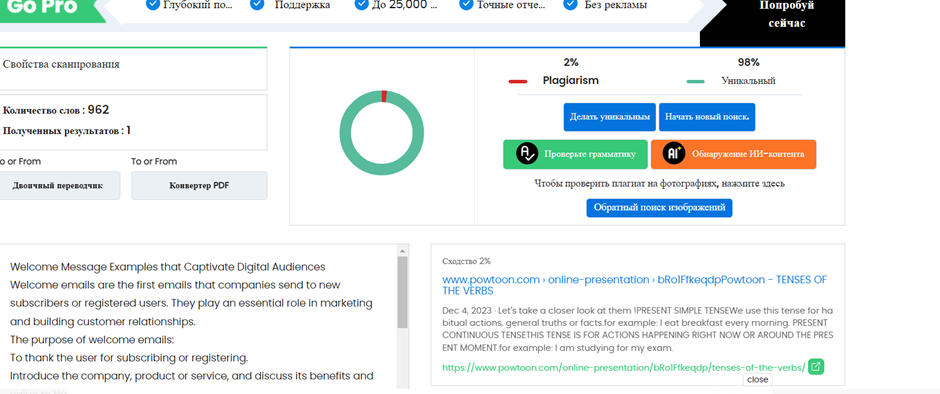Viewport: 940px width, 394px height.
Task: Open Обнаружение ИИ-контента orange button
Action: pos(733,154)
